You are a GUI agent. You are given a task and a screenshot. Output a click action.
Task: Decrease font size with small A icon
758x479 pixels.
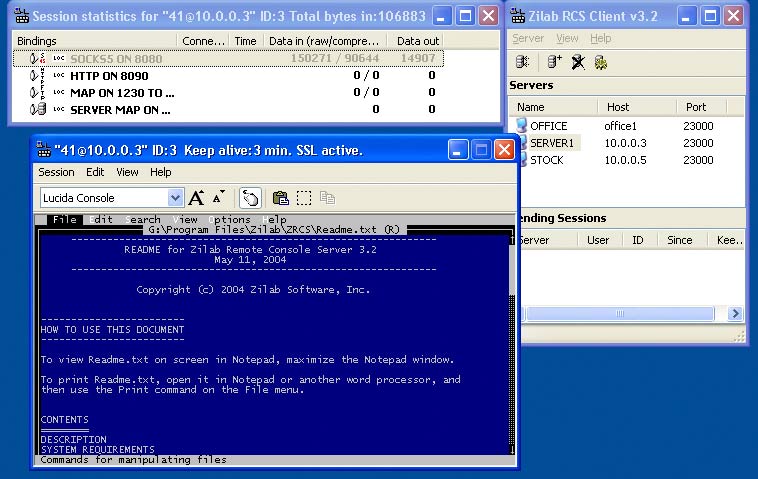[219, 196]
